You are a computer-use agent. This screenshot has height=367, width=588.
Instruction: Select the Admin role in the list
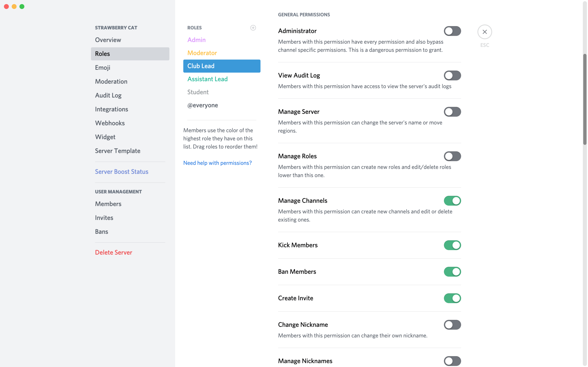click(x=196, y=40)
